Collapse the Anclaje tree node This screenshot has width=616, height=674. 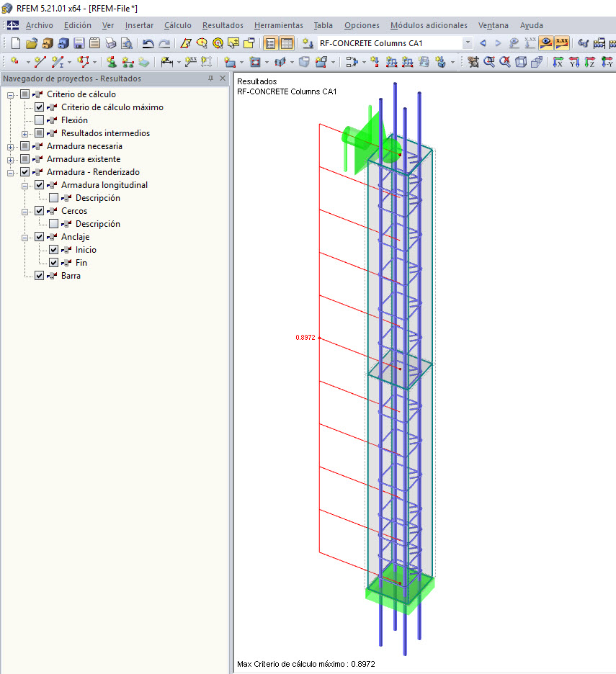[x=24, y=238]
